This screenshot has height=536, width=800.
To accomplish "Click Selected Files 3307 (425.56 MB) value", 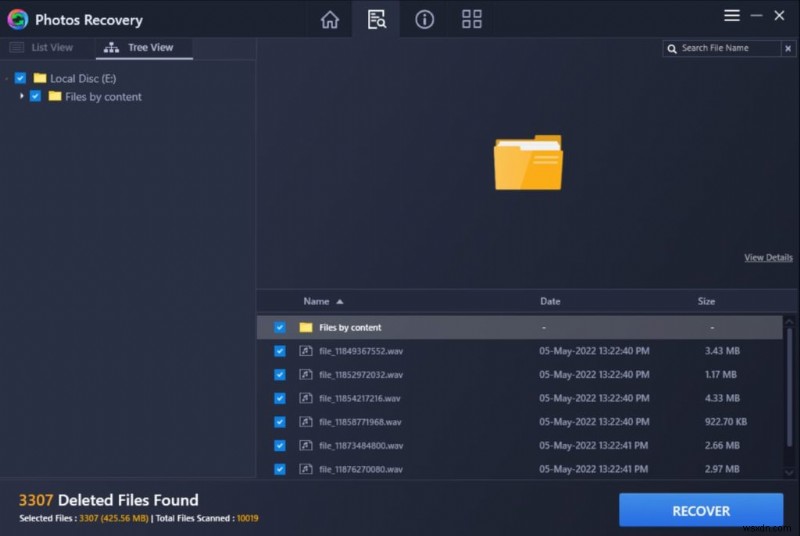I will coord(114,518).
